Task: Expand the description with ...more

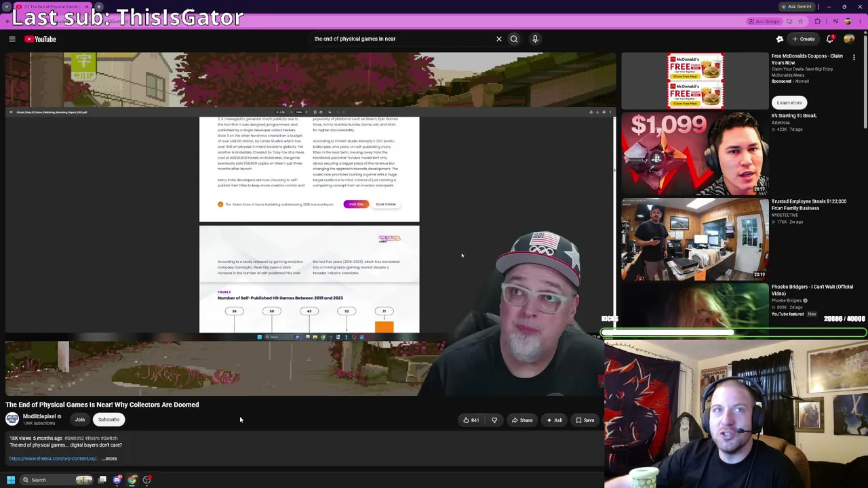Action: coord(110,459)
